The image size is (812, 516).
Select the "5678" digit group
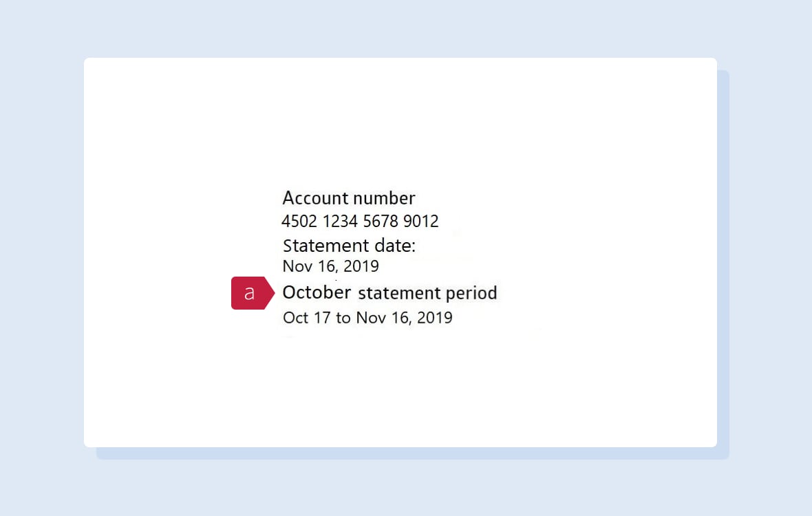381,222
